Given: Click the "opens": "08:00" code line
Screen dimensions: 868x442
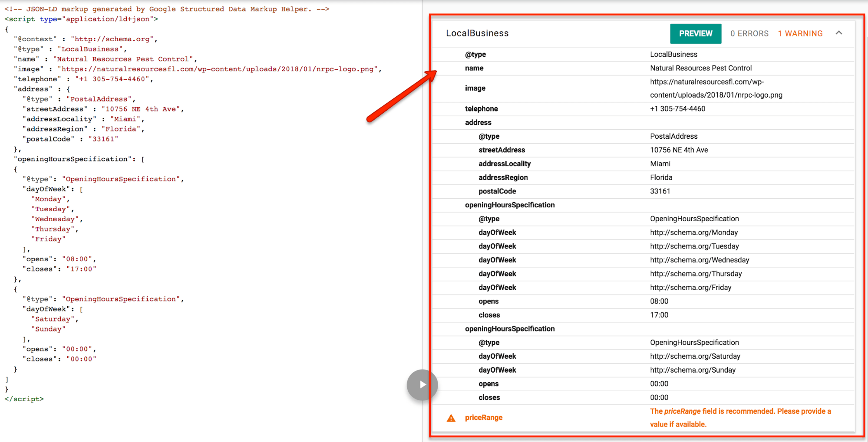Looking at the screenshot, I should click(59, 259).
